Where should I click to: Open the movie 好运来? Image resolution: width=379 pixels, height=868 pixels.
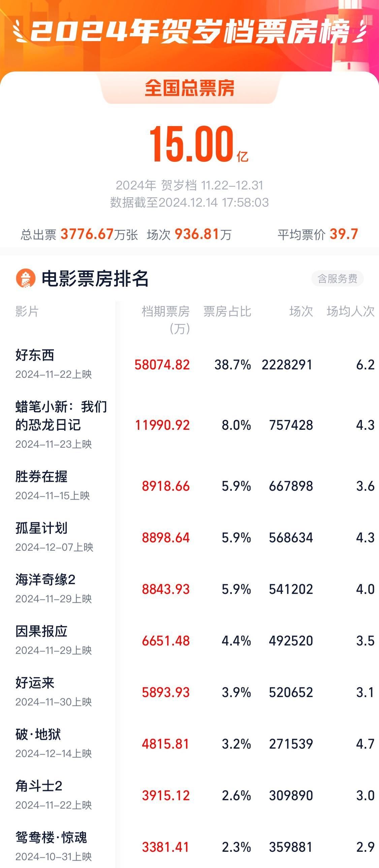point(35,683)
